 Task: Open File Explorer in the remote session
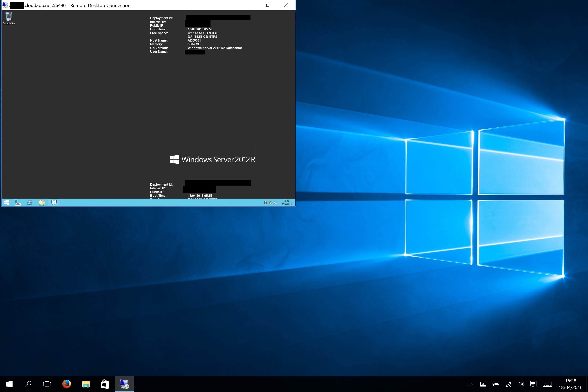point(42,202)
